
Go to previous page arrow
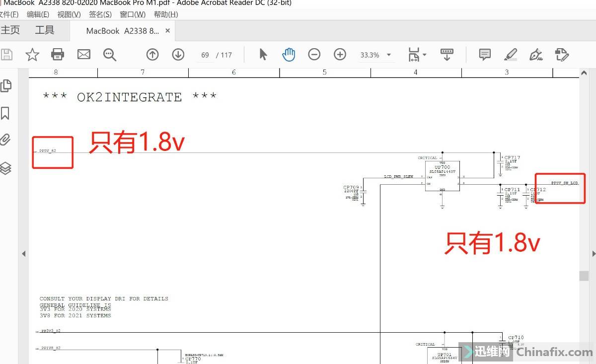click(152, 55)
